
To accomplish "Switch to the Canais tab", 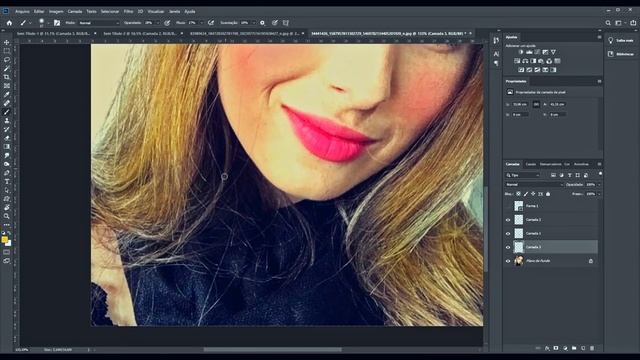I will click(531, 164).
